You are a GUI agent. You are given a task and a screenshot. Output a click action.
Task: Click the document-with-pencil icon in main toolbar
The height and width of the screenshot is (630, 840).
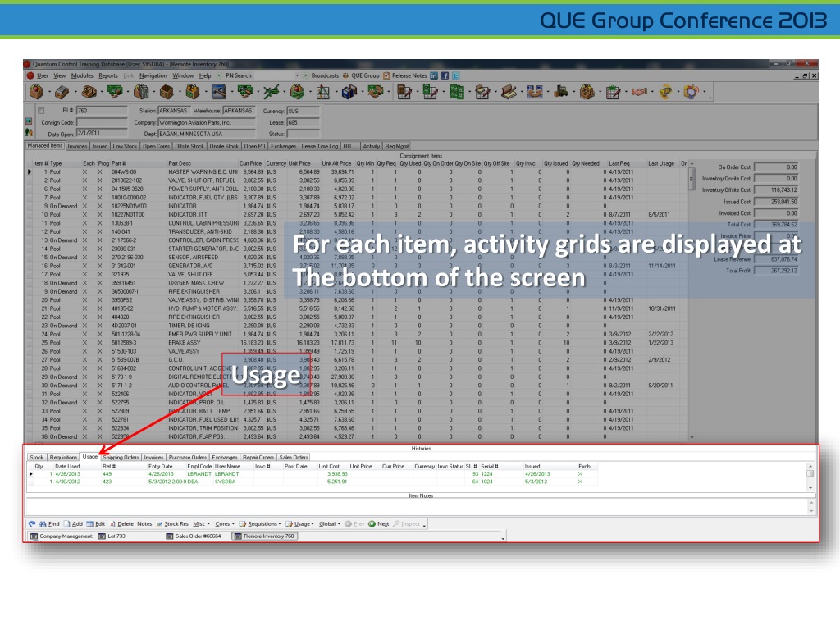[404, 92]
